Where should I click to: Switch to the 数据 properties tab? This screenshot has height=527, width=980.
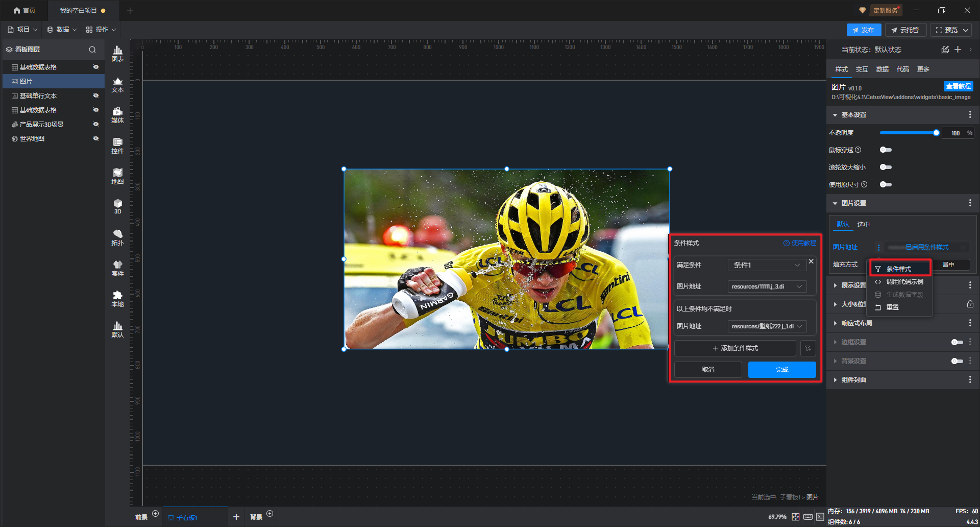coord(882,69)
